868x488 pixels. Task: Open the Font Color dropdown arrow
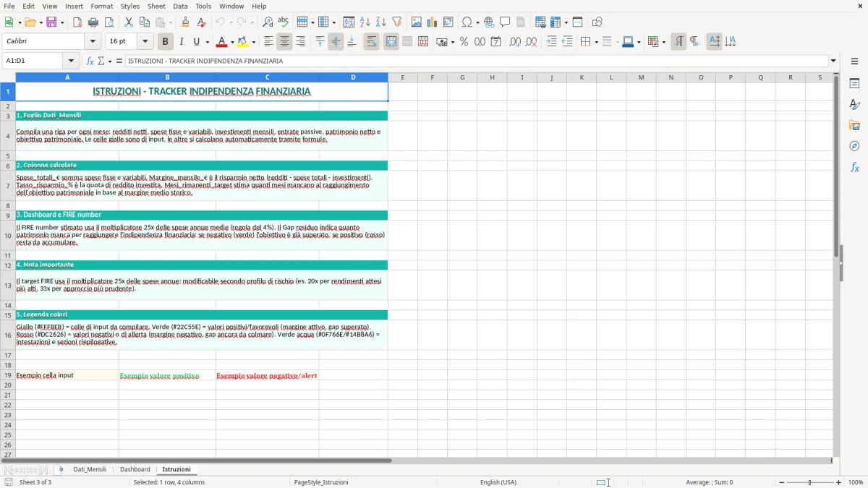click(x=231, y=42)
